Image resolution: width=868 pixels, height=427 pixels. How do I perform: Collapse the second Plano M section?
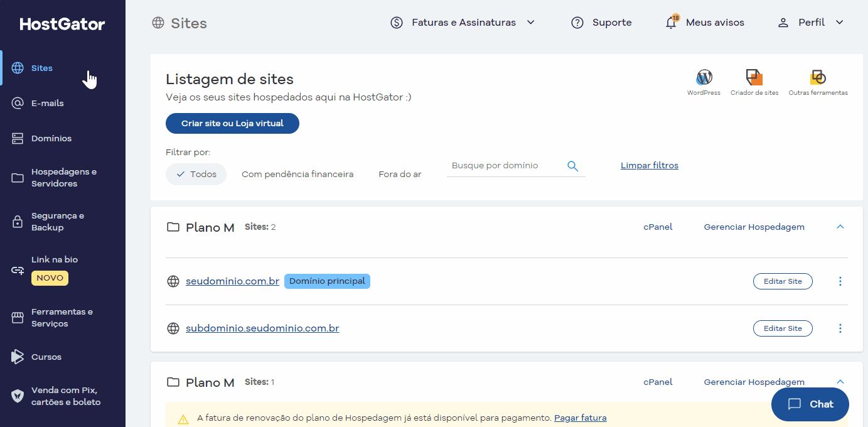840,382
